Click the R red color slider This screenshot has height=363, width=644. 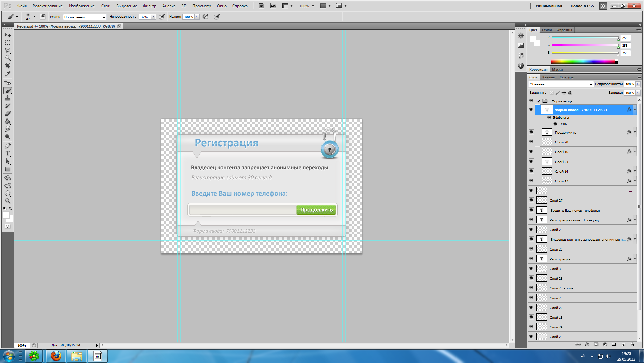(585, 38)
